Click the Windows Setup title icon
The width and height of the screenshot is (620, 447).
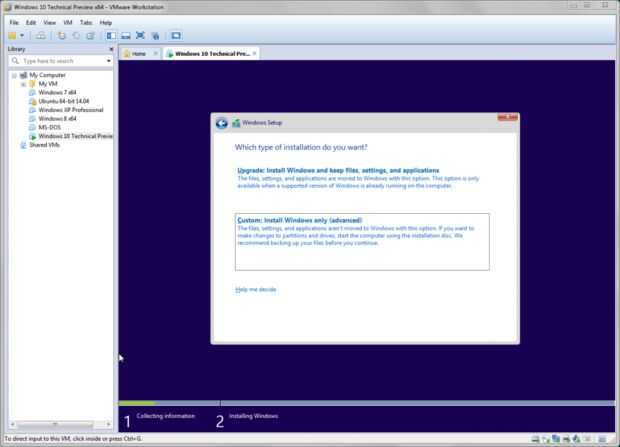(236, 123)
